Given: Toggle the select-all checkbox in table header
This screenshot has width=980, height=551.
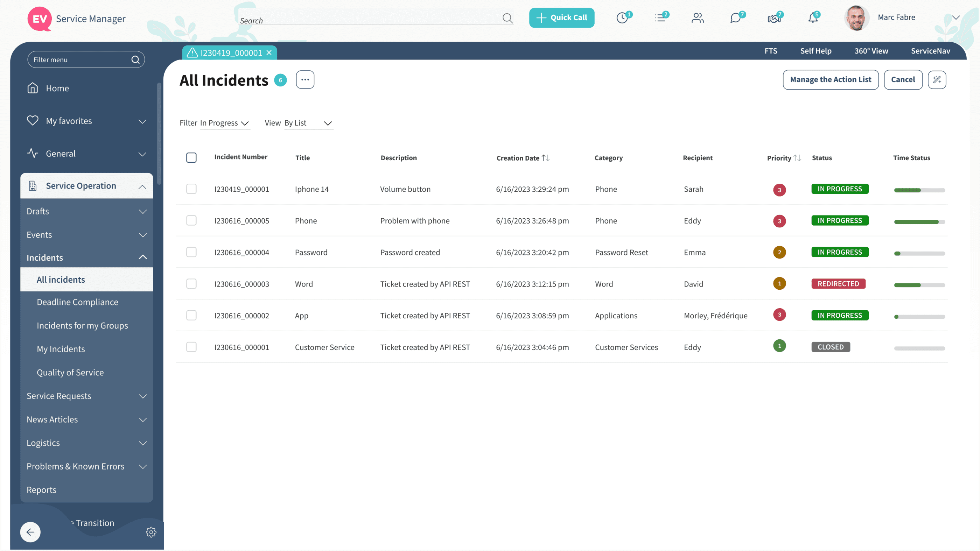Looking at the screenshot, I should coord(191,157).
